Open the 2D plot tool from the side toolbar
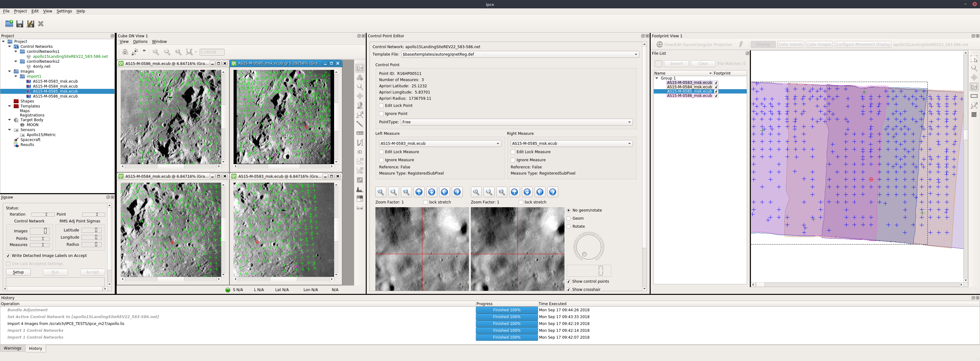Viewport: 980px width, 361px height. coord(360,161)
